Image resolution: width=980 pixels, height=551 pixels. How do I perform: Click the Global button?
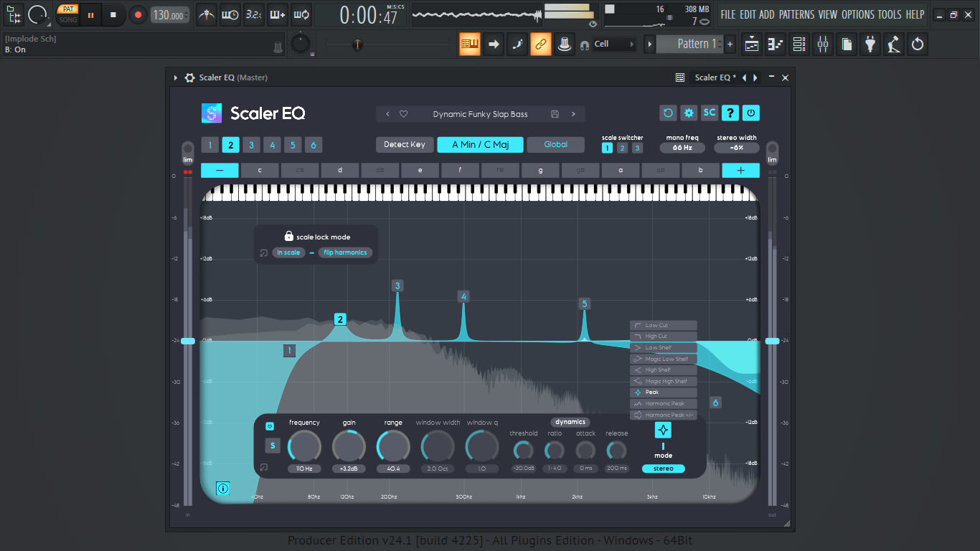(556, 144)
